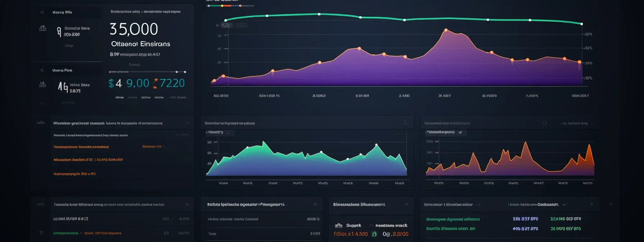Click the bar-chart icon beside the A4 metric

pyautogui.click(x=43, y=84)
